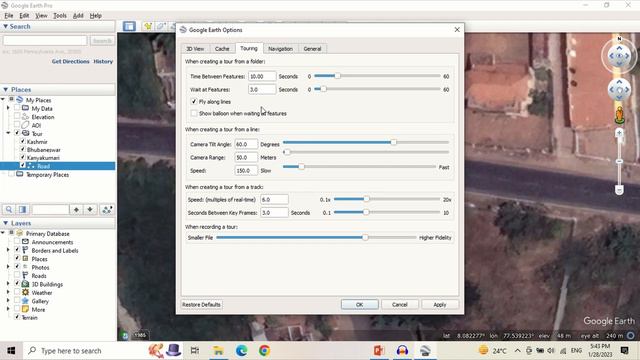Uncheck the Kanyakumari placemark checkbox
Viewport: 640px width, 360px height.
tap(23, 157)
